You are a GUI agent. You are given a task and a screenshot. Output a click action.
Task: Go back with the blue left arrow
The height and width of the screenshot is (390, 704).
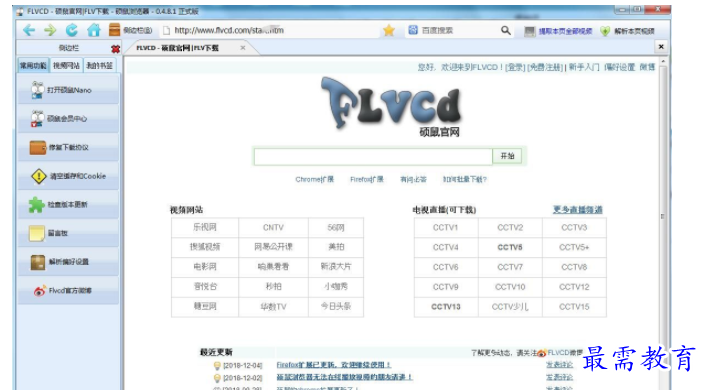[x=29, y=30]
